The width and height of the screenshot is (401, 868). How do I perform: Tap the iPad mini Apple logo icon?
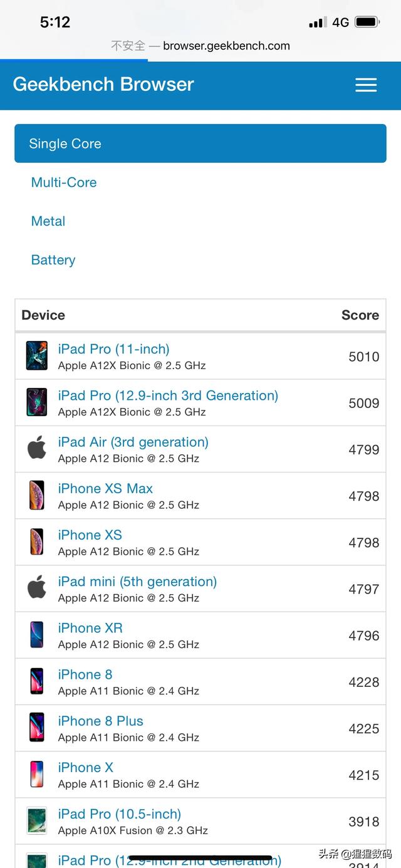click(37, 588)
